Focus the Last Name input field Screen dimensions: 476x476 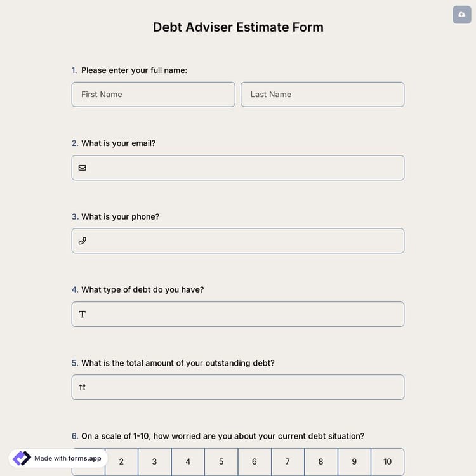coord(322,95)
